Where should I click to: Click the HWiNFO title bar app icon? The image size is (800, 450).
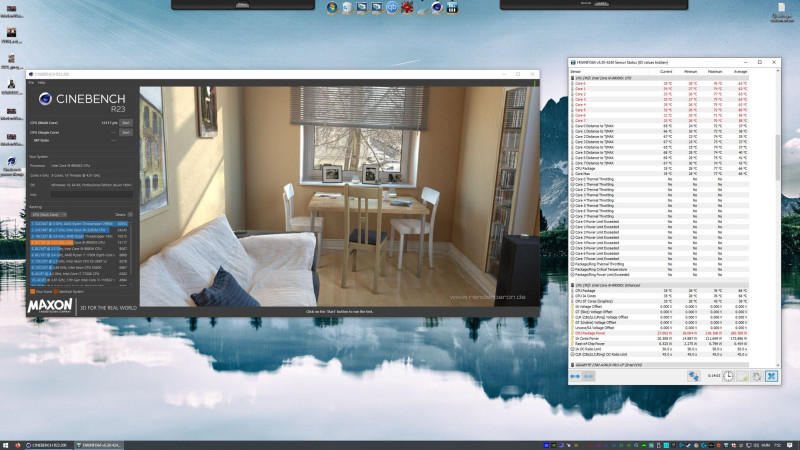click(x=573, y=62)
